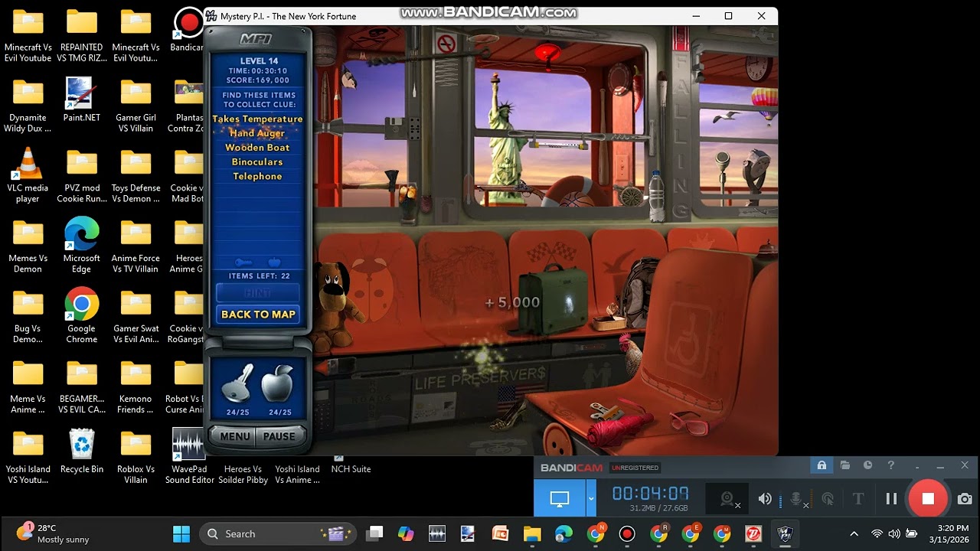Take a Bandicam screenshot with the camera icon

(x=965, y=499)
